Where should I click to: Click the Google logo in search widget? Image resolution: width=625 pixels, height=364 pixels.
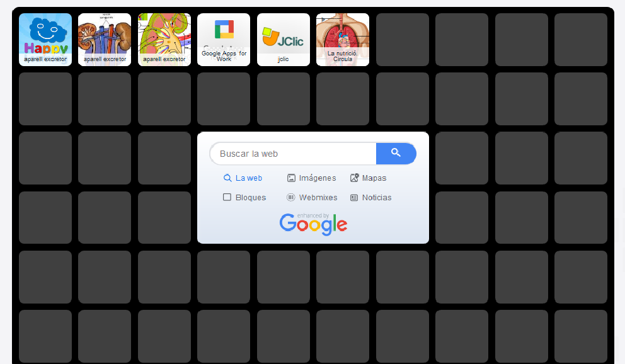tap(313, 225)
